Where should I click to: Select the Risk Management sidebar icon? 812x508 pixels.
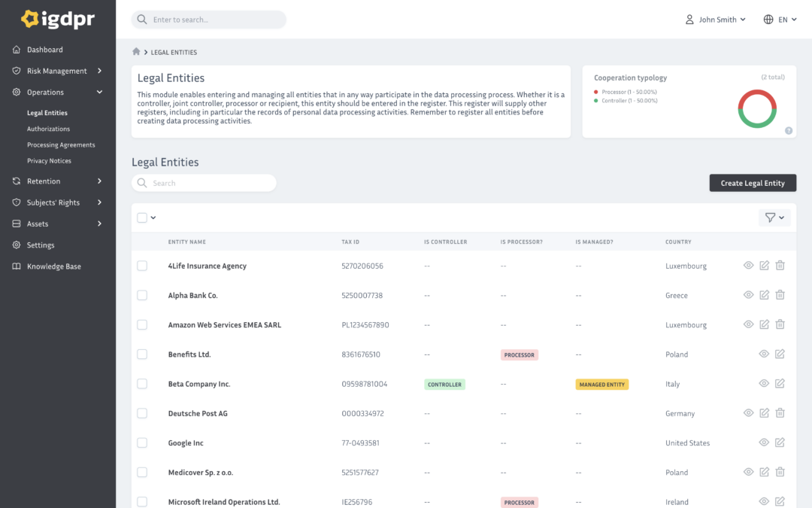point(17,71)
